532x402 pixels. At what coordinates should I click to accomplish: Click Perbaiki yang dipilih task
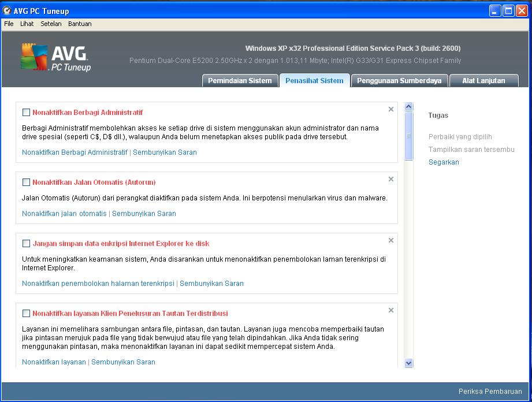click(x=460, y=137)
